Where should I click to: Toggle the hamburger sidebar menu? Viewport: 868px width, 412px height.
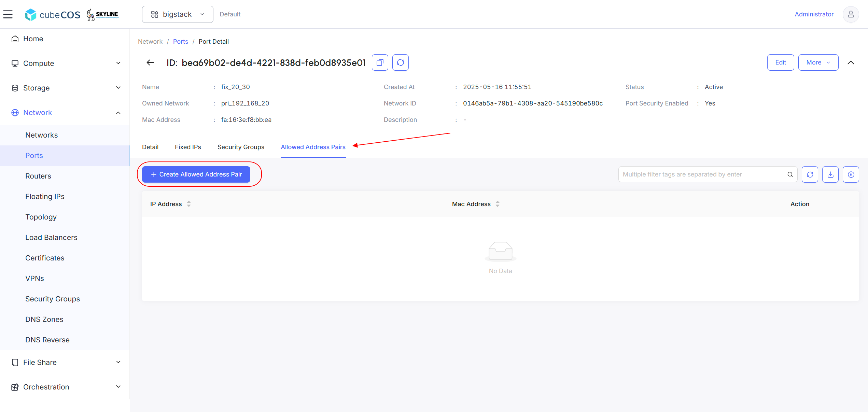coord(8,14)
